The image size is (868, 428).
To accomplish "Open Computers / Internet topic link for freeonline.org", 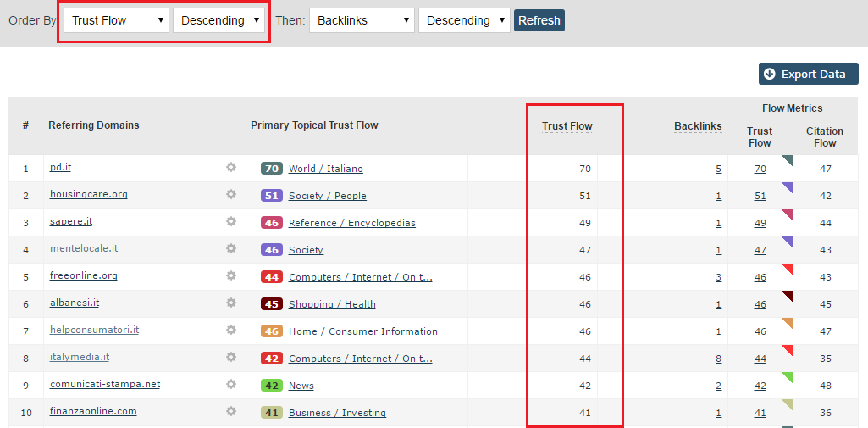I will tap(361, 277).
